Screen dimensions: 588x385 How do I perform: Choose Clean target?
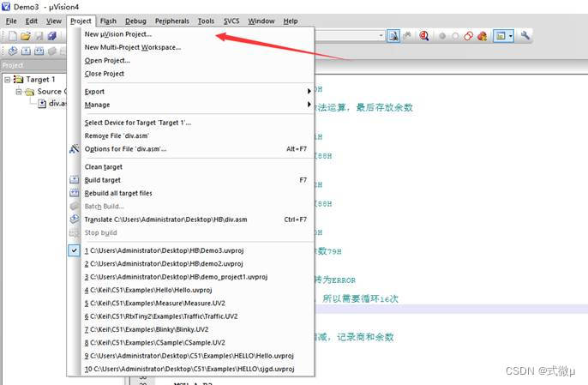click(x=191, y=167)
